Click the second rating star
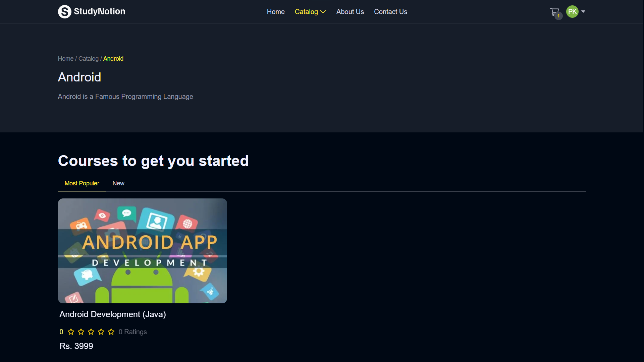The width and height of the screenshot is (644, 362). pyautogui.click(x=81, y=332)
